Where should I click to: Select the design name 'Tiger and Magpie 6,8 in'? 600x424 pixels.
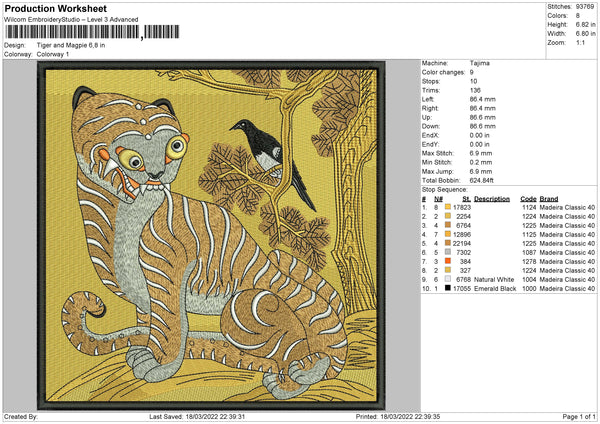71,45
